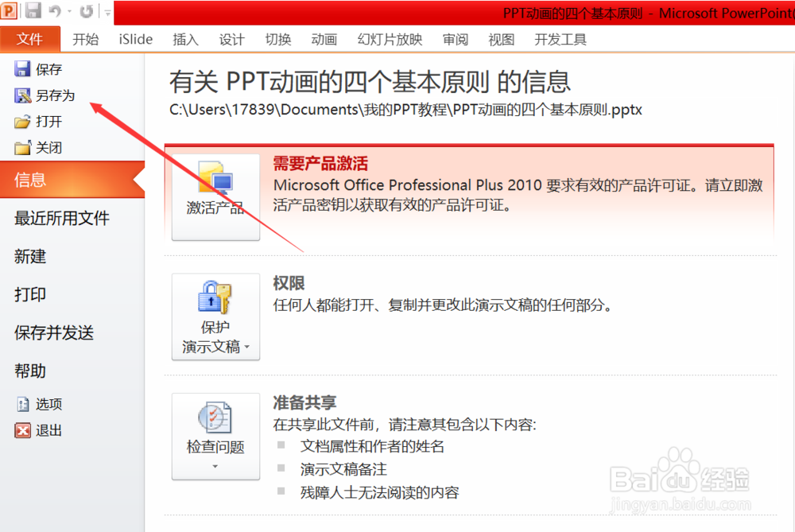The height and width of the screenshot is (532, 795).
Task: Open 最近所用文件 in backstage menu
Action: [62, 218]
